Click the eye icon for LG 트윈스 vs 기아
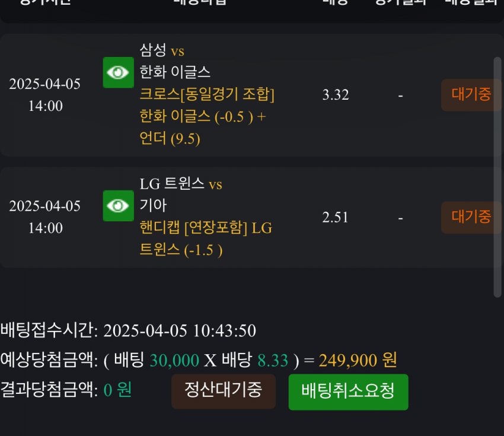 pyautogui.click(x=118, y=206)
